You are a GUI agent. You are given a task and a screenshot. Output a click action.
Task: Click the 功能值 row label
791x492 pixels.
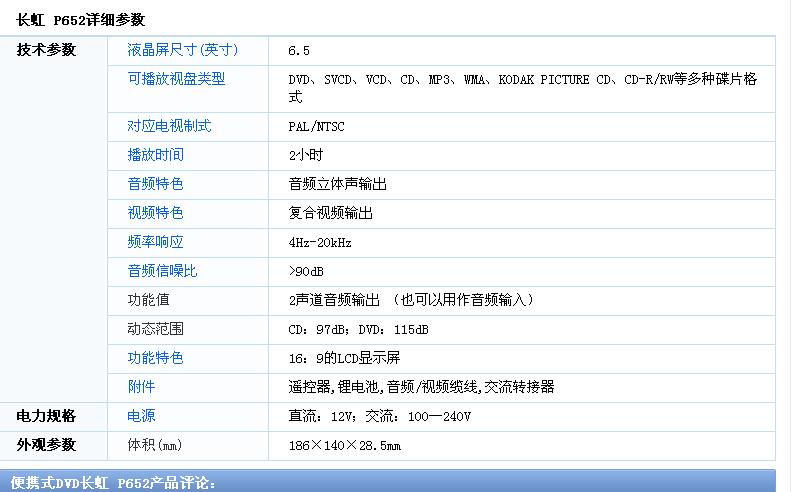pos(148,300)
